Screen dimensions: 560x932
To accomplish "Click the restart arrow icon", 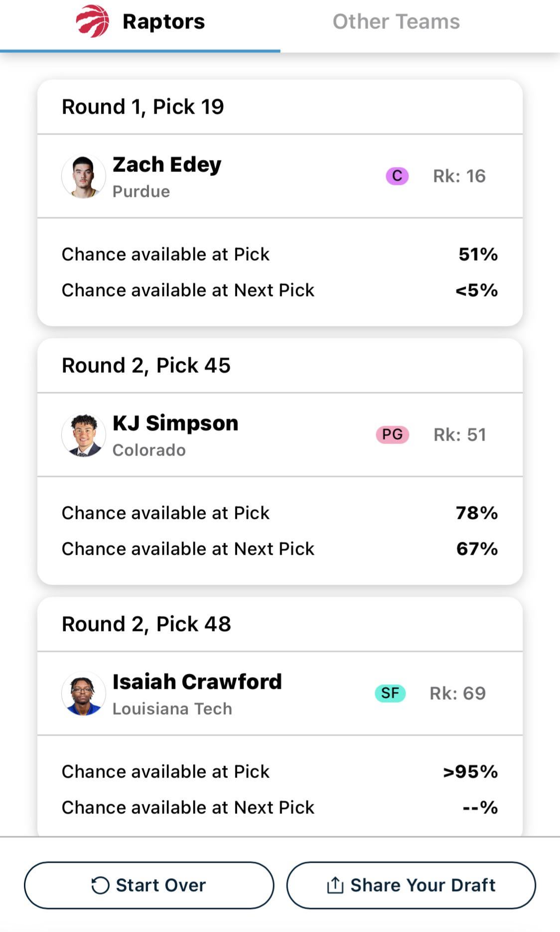I will coord(100,886).
